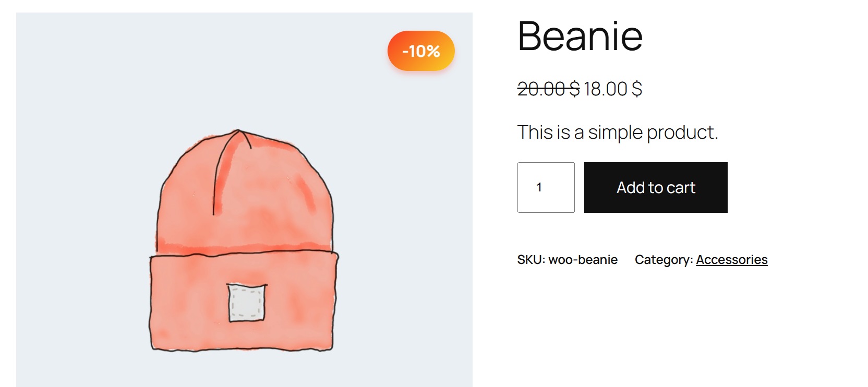Image resolution: width=868 pixels, height=387 pixels.
Task: Click the word "simple" in the description
Action: tap(616, 132)
